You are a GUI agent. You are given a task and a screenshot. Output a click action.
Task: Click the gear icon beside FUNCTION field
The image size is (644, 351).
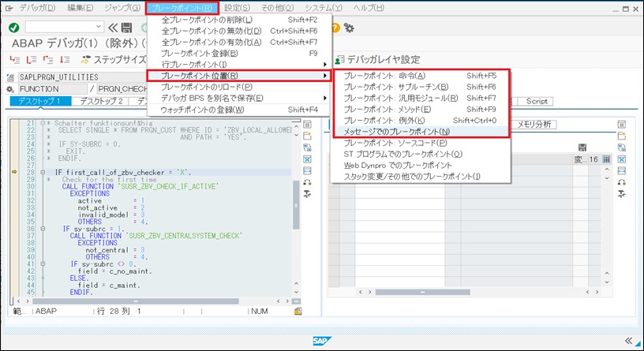point(11,89)
